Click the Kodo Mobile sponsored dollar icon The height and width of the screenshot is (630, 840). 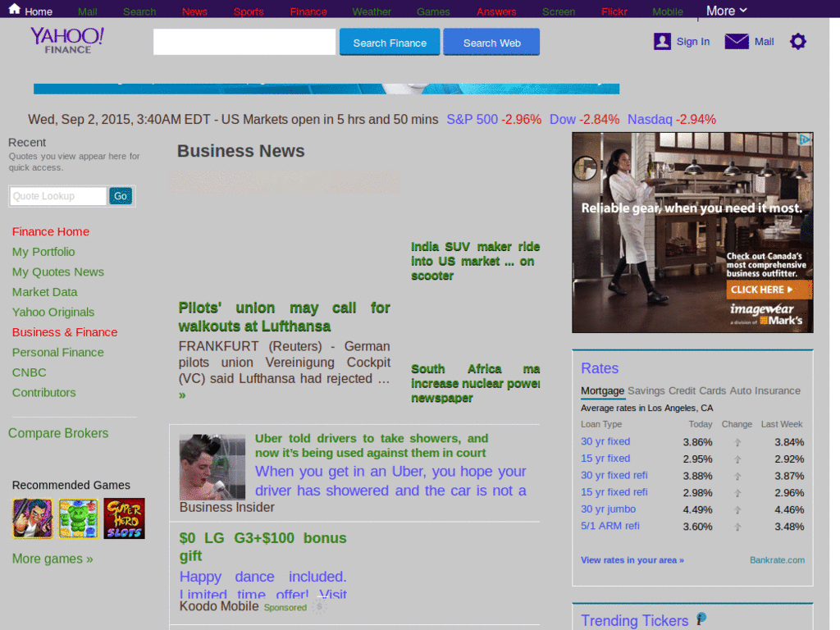click(320, 606)
